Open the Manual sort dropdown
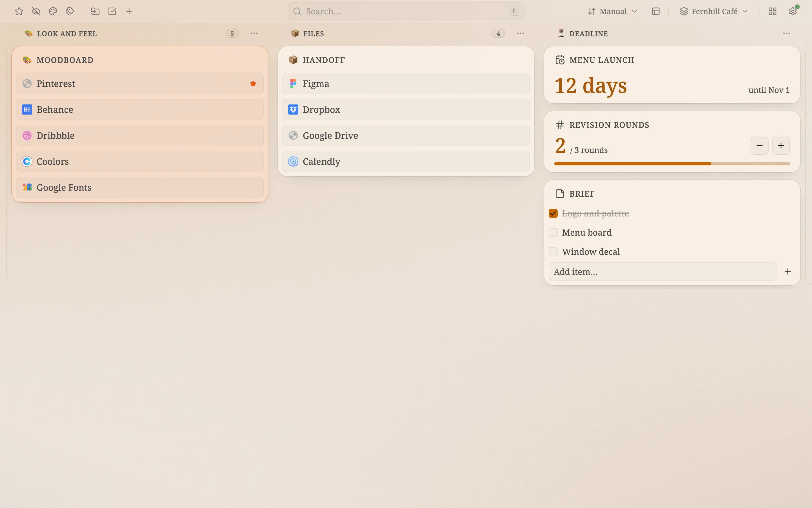The height and width of the screenshot is (508, 812). tap(612, 11)
